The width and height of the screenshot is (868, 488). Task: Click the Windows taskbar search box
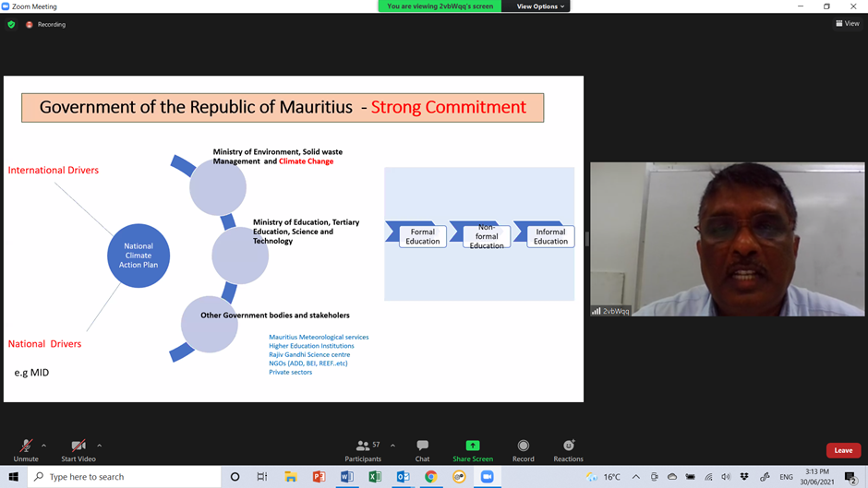[x=124, y=477]
